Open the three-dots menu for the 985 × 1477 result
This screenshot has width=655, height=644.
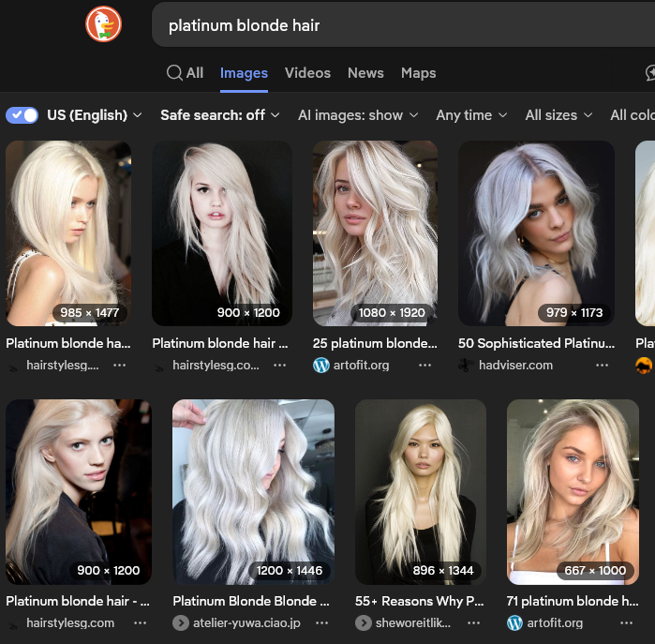[x=119, y=366]
